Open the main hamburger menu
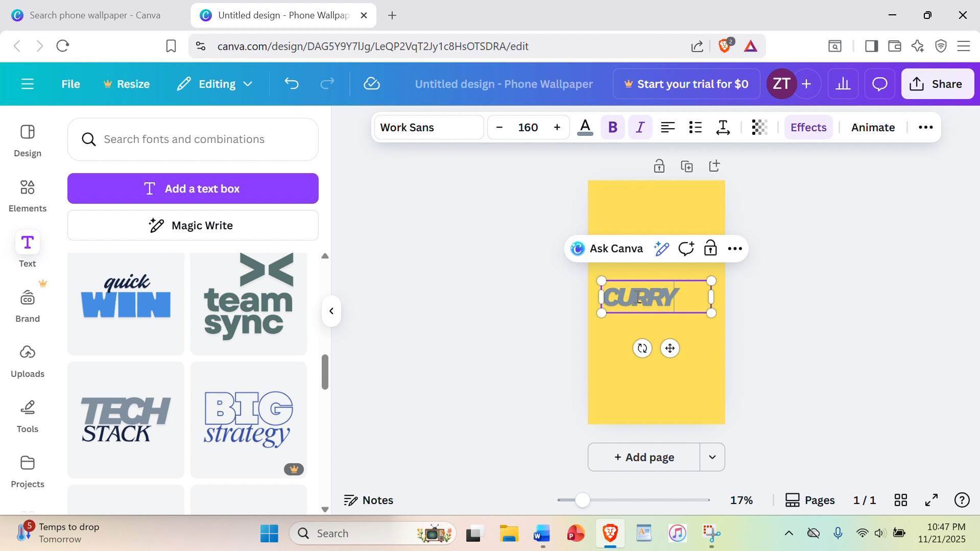This screenshot has width=980, height=551. coord(28,84)
